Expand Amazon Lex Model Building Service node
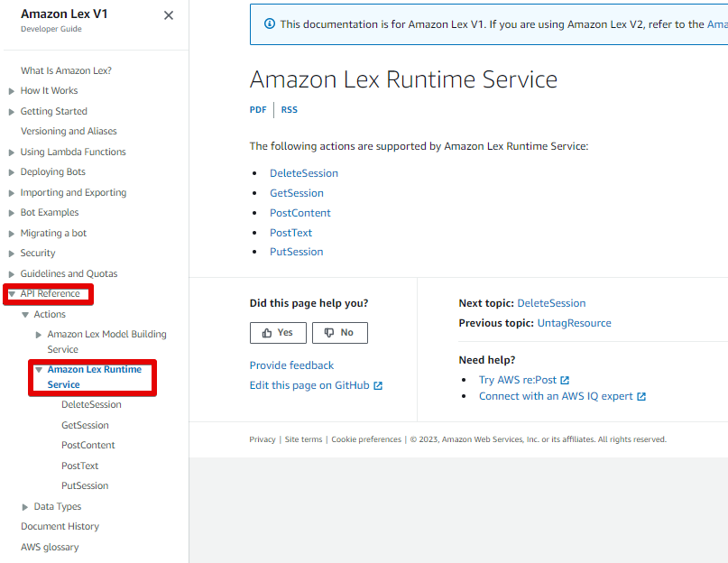The image size is (728, 563). click(39, 335)
